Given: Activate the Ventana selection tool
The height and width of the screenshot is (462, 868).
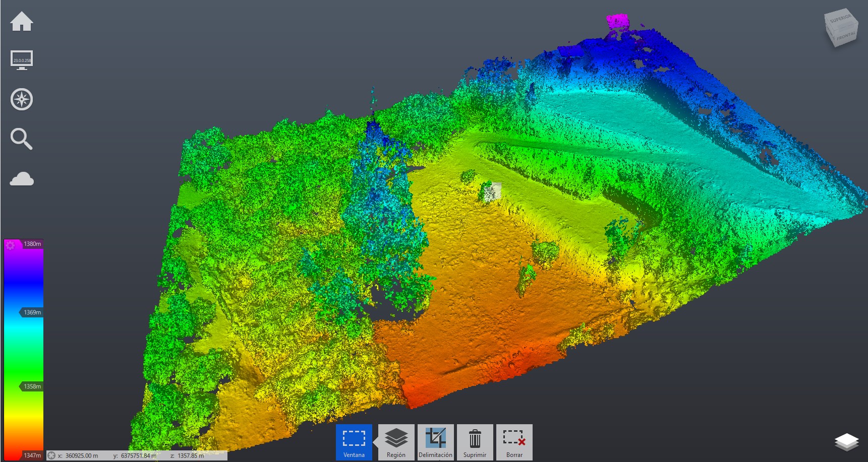Looking at the screenshot, I should pos(354,442).
